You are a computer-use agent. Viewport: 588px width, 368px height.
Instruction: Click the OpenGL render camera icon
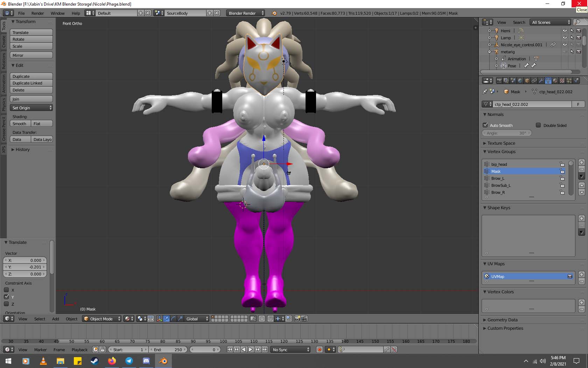[x=297, y=319]
